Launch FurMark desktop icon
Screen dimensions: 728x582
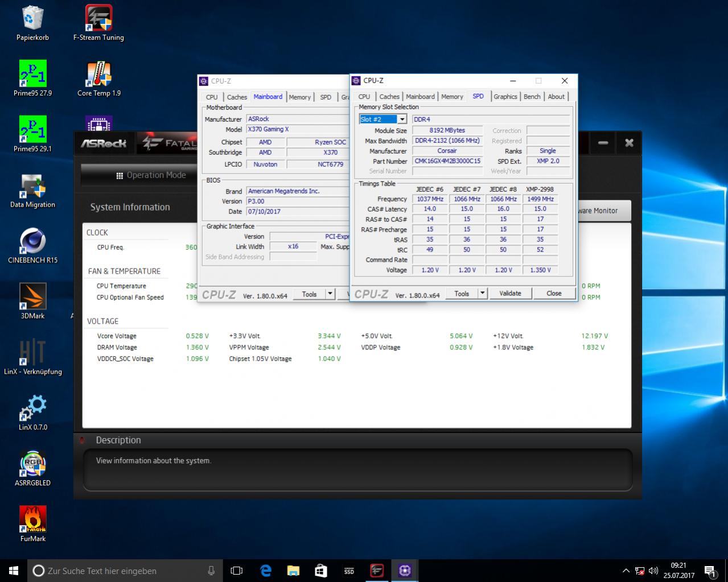tap(32, 525)
